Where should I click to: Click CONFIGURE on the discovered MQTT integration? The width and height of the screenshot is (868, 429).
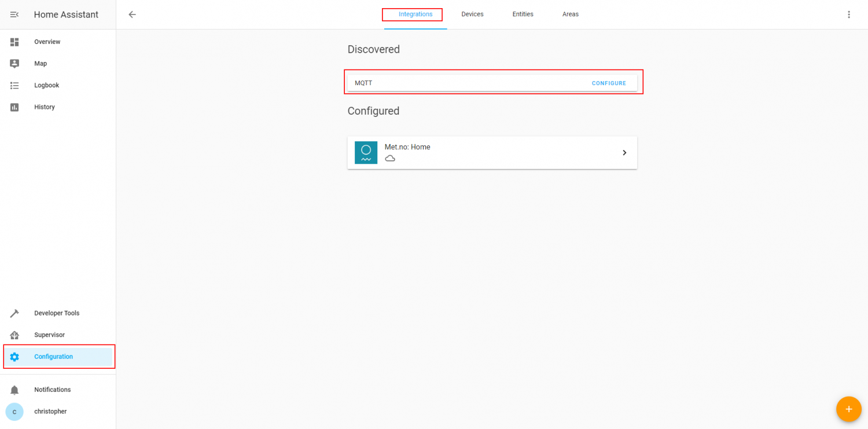609,83
